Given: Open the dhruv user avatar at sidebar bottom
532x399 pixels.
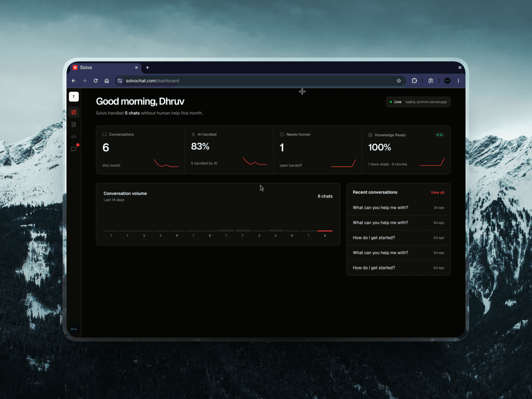Looking at the screenshot, I should tap(74, 329).
